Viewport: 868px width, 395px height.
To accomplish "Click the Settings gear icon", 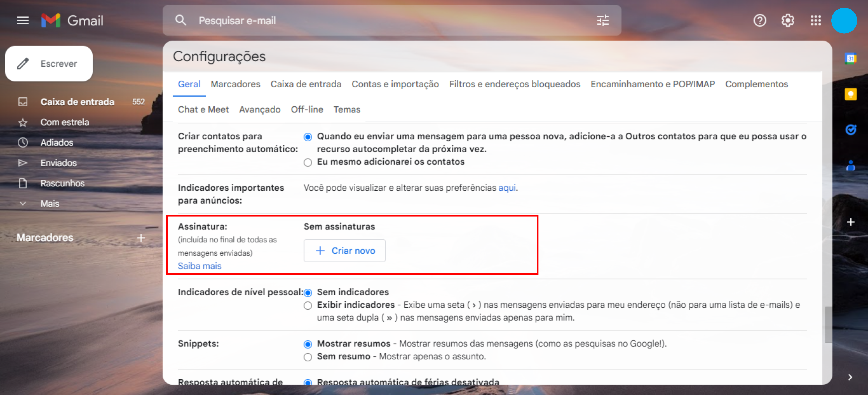I will coord(787,21).
